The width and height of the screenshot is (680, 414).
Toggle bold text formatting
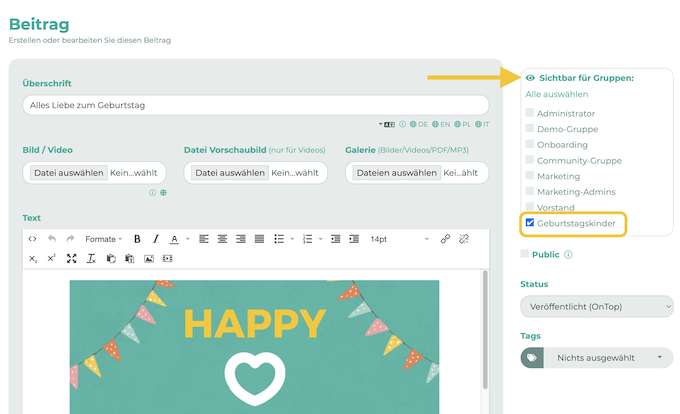point(137,239)
